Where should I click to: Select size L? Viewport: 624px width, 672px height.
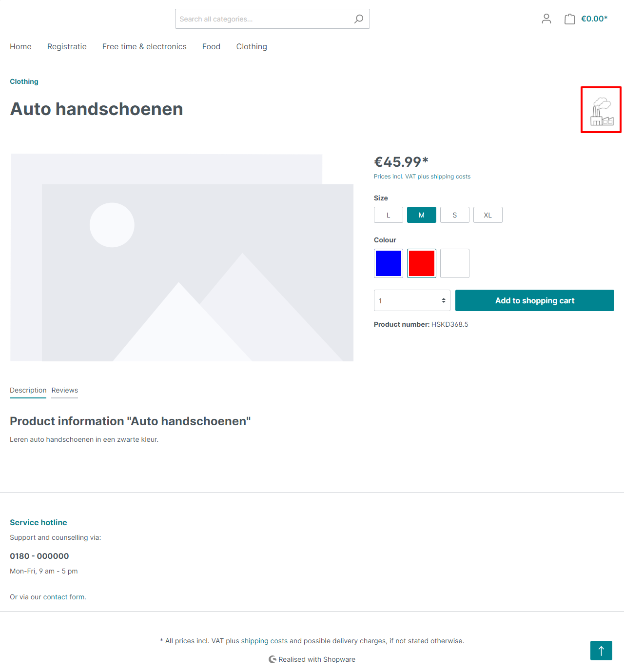click(388, 215)
